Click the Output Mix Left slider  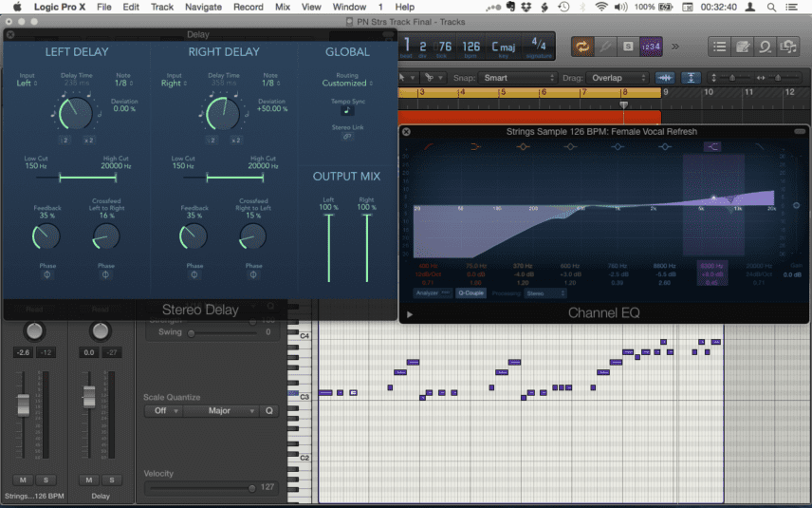pos(328,248)
